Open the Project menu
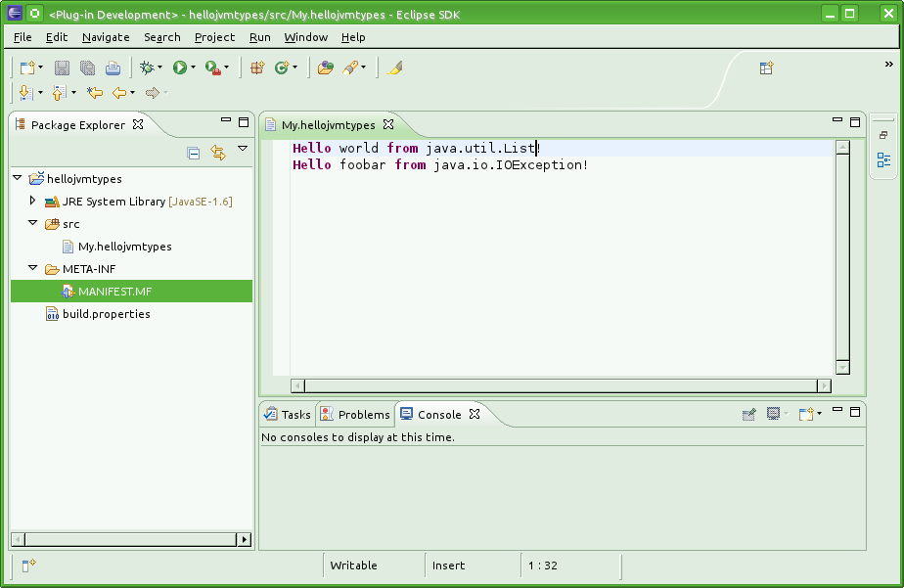This screenshot has height=588, width=904. (x=214, y=37)
